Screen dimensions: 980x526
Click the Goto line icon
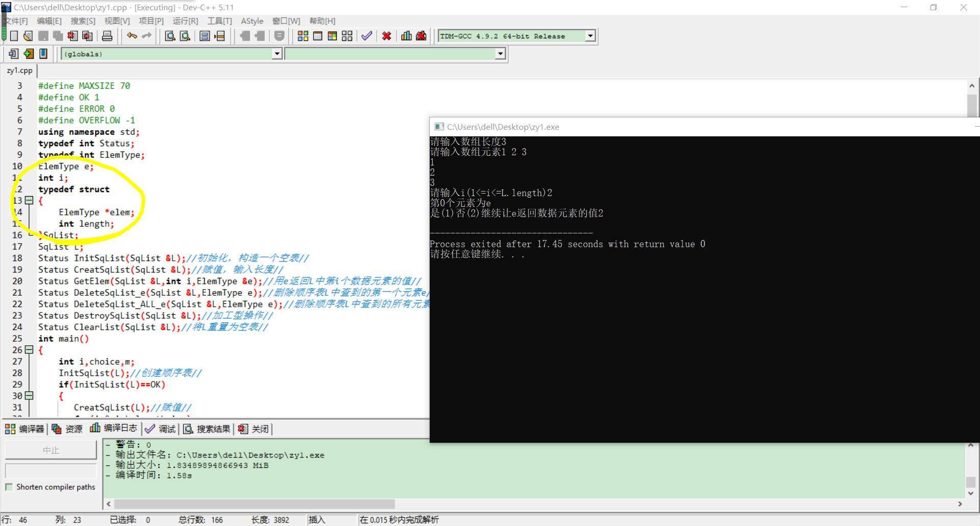click(219, 36)
